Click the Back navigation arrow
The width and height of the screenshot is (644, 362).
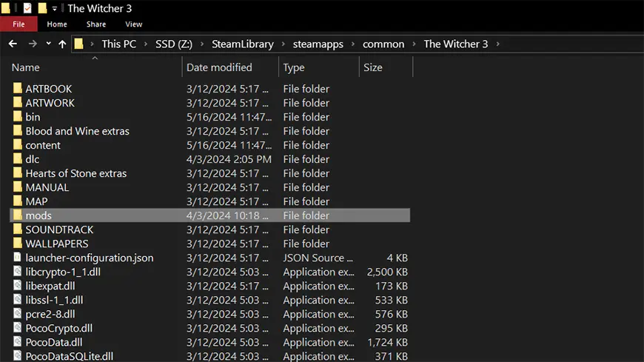13,44
